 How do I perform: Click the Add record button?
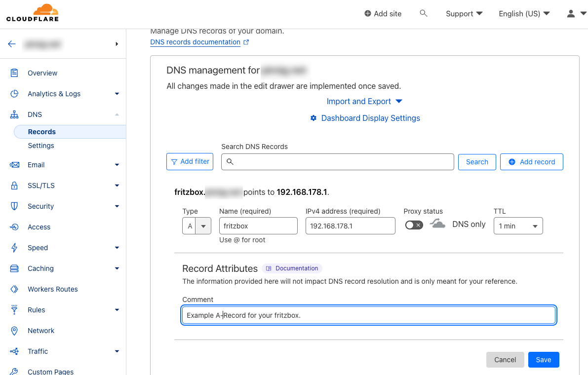tap(531, 162)
